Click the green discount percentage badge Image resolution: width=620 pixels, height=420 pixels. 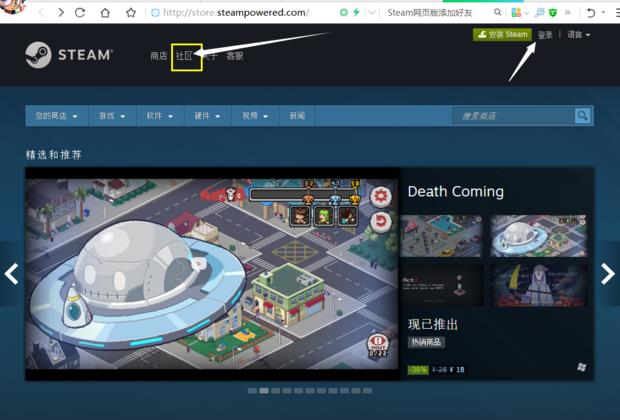point(418,370)
